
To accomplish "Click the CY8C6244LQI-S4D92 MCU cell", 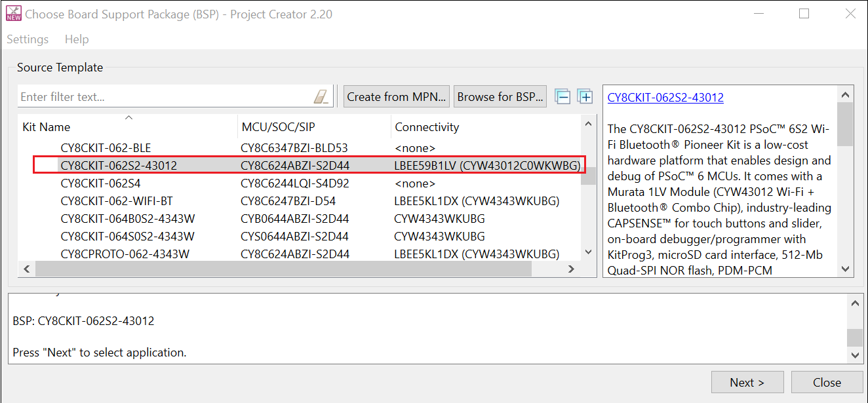I will click(295, 183).
